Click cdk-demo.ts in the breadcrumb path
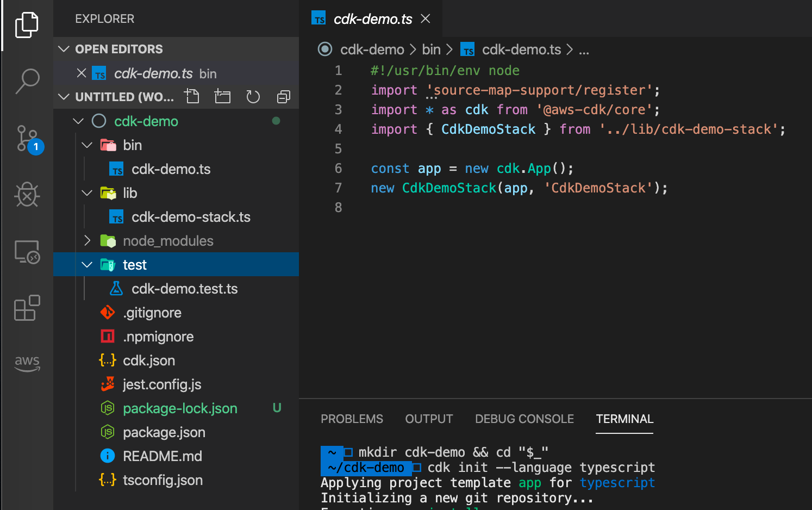The width and height of the screenshot is (812, 510). tap(521, 49)
